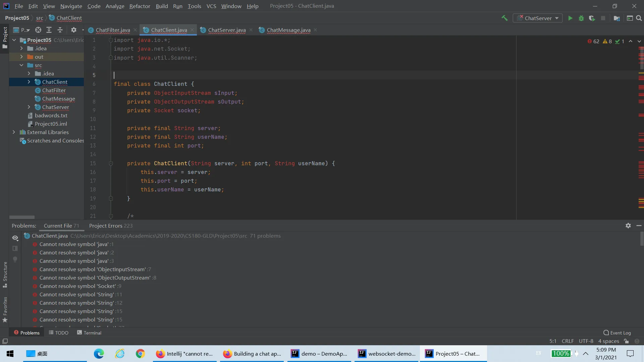The width and height of the screenshot is (644, 362).
Task: Open the ChatServer run configuration dropdown
Action: click(x=538, y=18)
